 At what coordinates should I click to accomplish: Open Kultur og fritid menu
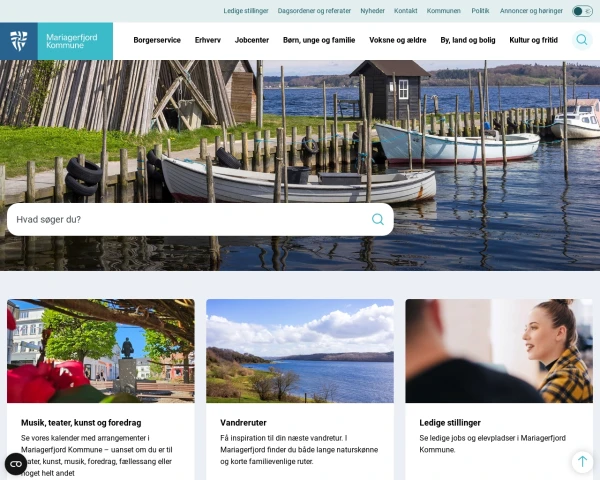click(533, 40)
